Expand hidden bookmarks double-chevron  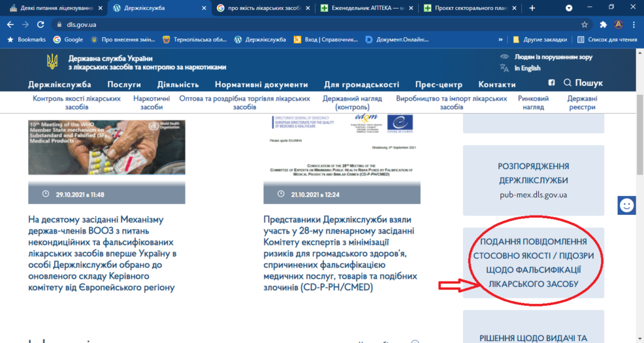500,40
